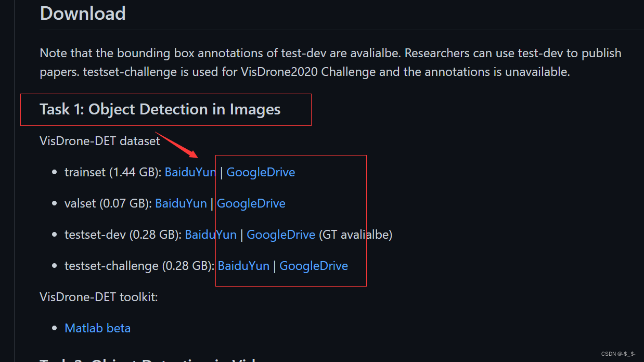Click the red arrow annotation
Viewport: 644px width, 362px height.
coord(176,145)
